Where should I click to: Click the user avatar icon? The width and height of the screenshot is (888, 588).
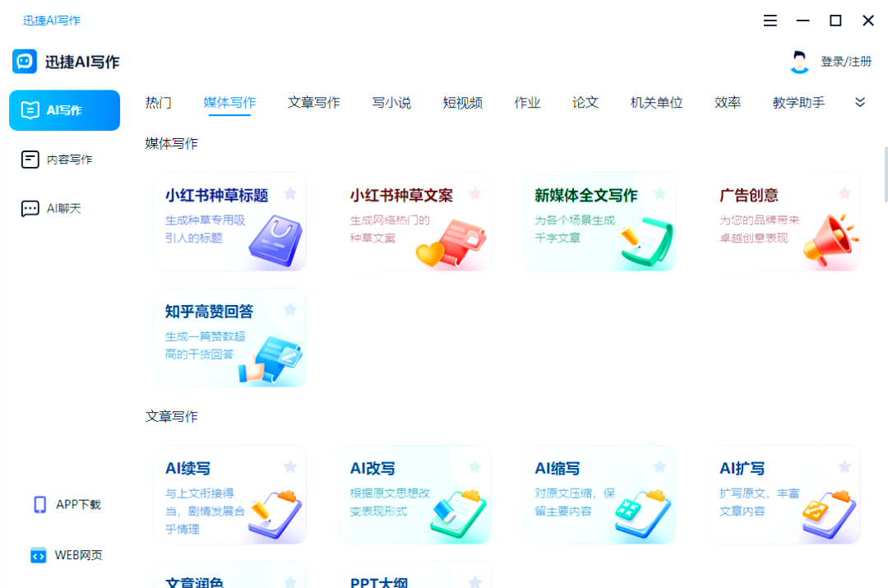(x=799, y=62)
